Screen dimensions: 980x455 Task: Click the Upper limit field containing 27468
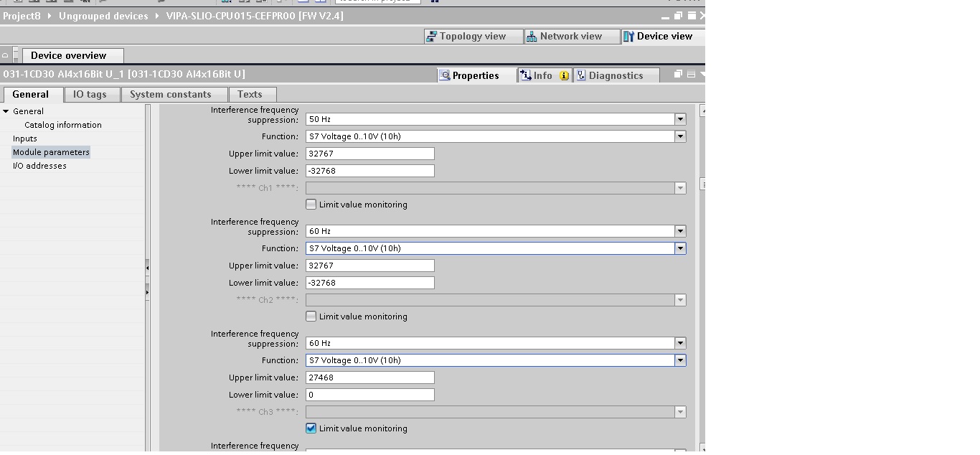click(370, 377)
